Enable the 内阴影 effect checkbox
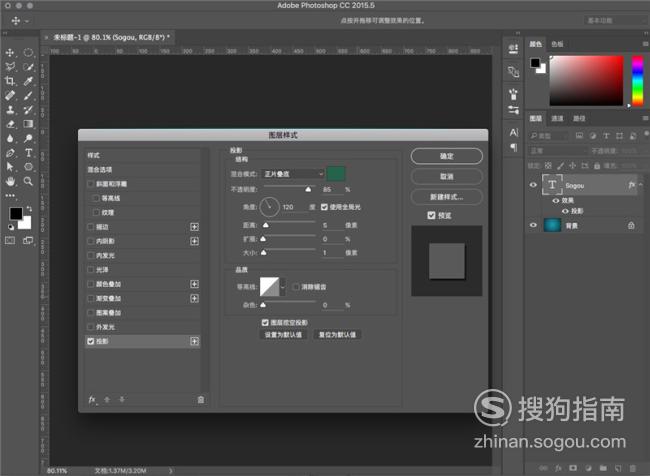The height and width of the screenshot is (476, 650). point(90,241)
